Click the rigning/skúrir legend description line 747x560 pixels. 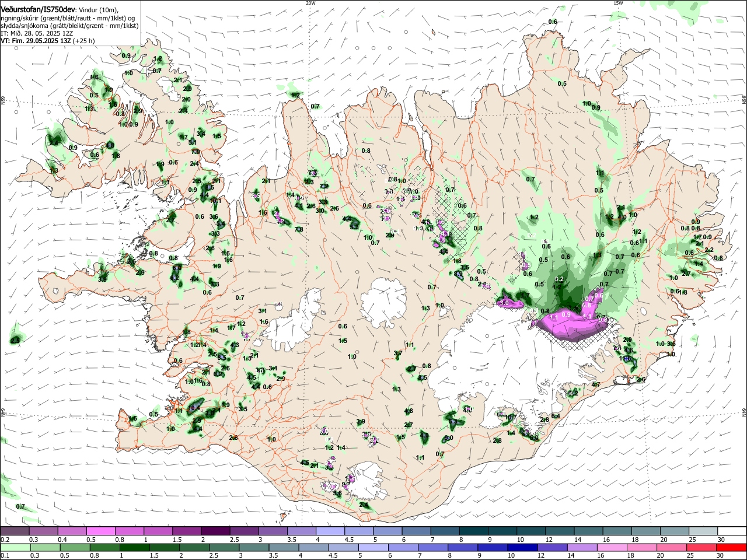68,18
